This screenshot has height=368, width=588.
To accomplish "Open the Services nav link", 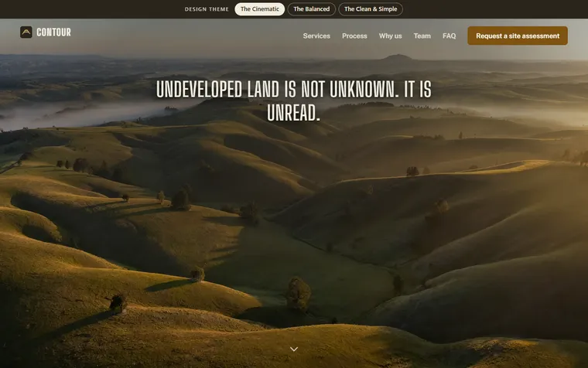I will point(316,36).
